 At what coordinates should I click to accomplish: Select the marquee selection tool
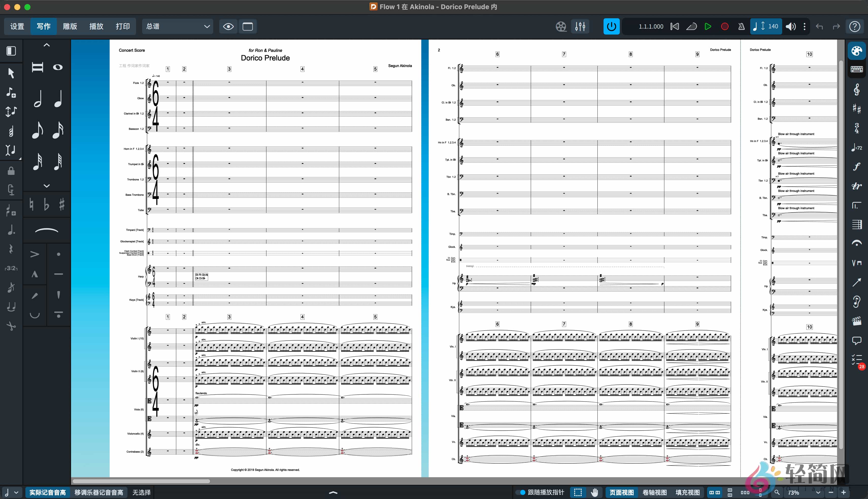[578, 492]
